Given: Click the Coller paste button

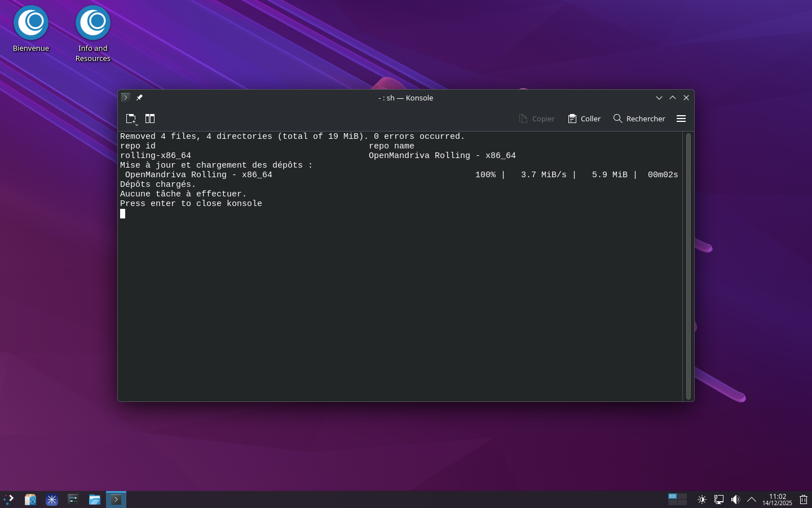Looking at the screenshot, I should click(x=584, y=119).
